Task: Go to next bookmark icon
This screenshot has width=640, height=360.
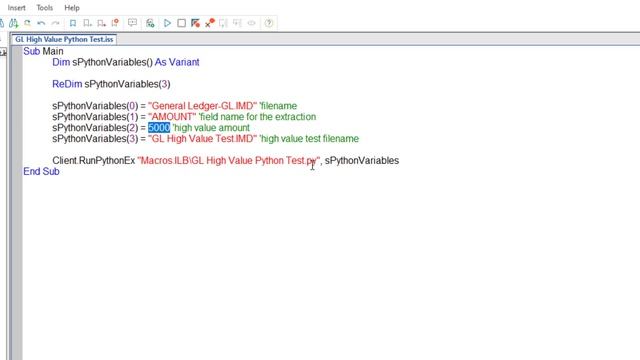Action: tap(87, 23)
